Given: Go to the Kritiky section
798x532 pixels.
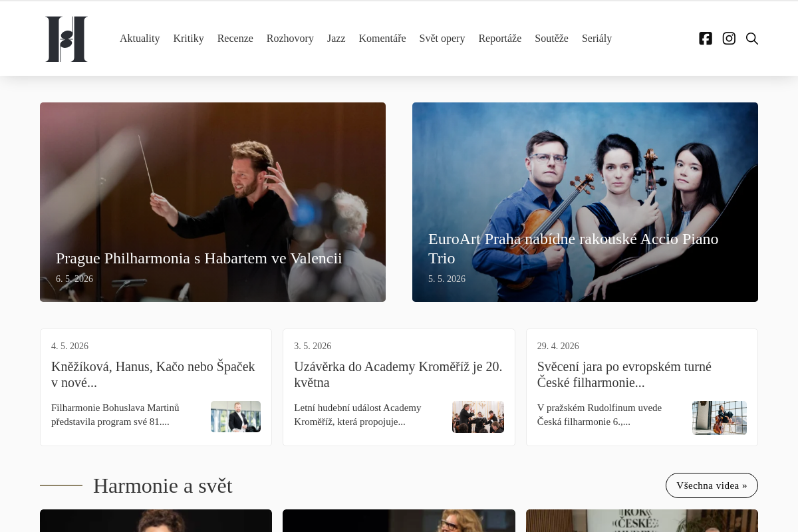Looking at the screenshot, I should point(188,39).
